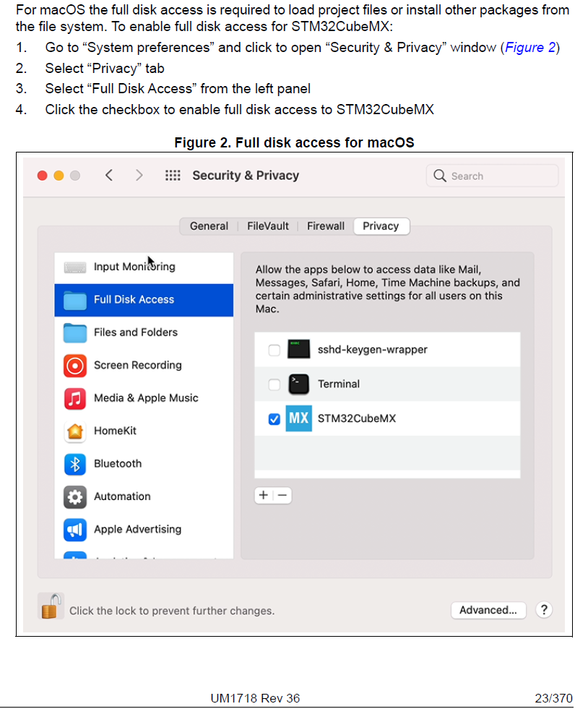Select the Privacy tab
This screenshot has height=709, width=588.
point(381,226)
